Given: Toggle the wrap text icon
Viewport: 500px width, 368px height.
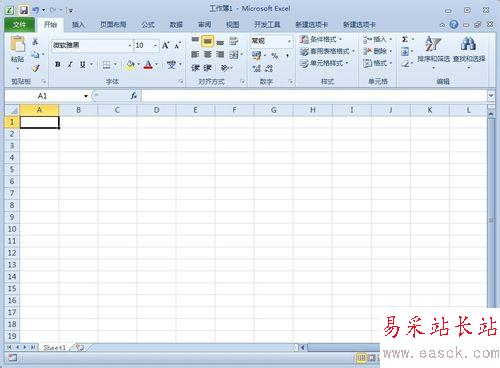Looking at the screenshot, I should (x=234, y=41).
